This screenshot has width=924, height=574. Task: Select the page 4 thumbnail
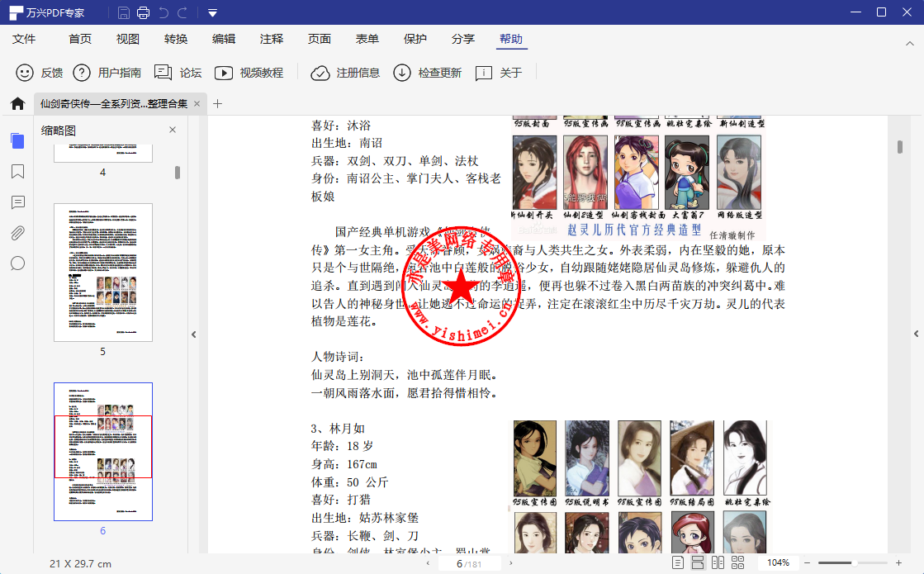tap(103, 154)
